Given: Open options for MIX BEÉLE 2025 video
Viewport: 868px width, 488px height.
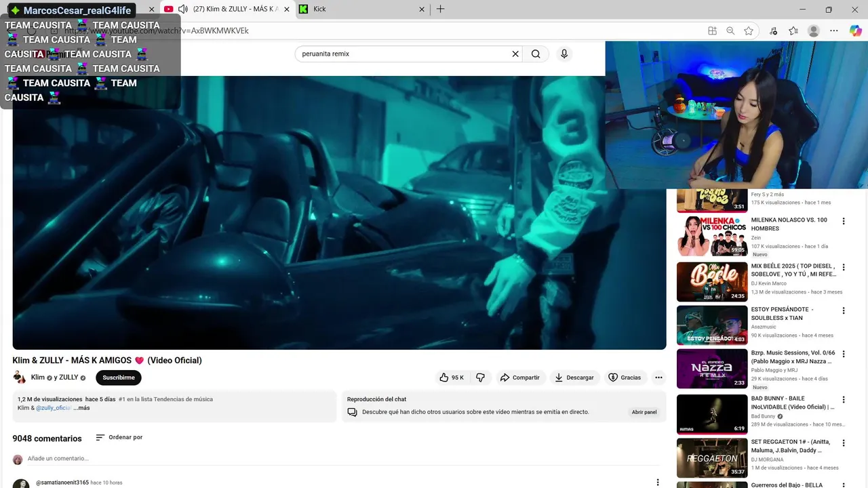Looking at the screenshot, I should (844, 267).
